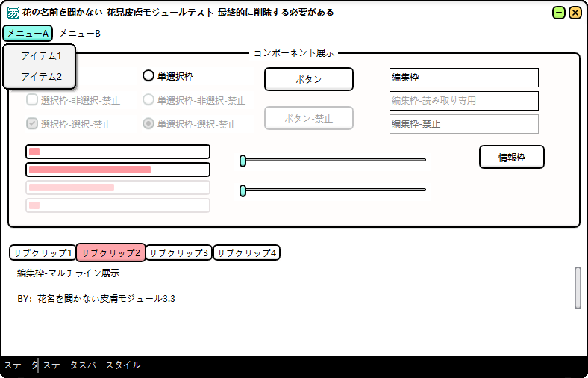Click the lower slider handle
The height and width of the screenshot is (378, 588).
pos(243,190)
